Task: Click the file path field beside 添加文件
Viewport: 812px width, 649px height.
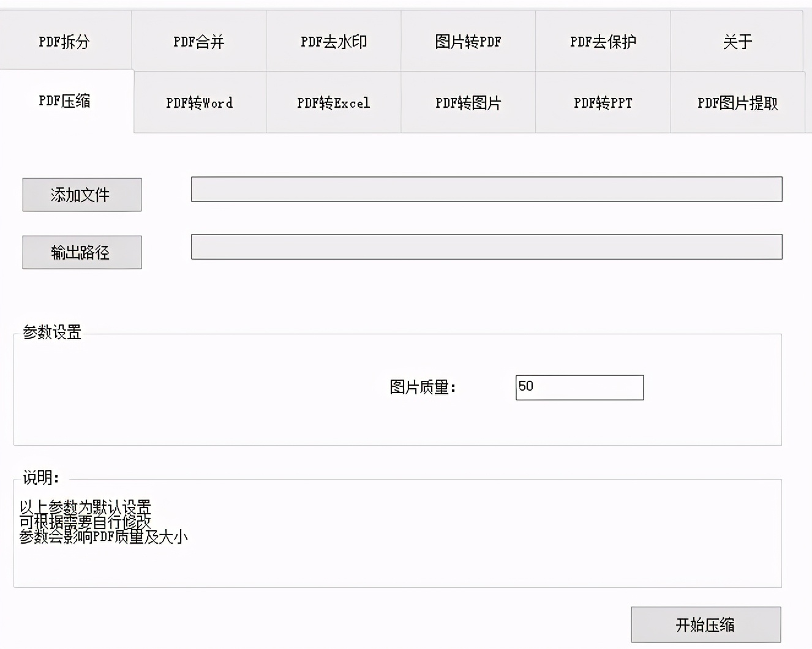Action: pyautogui.click(x=486, y=189)
